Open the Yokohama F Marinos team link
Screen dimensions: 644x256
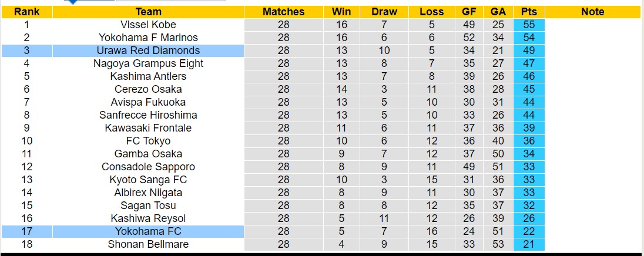148,38
